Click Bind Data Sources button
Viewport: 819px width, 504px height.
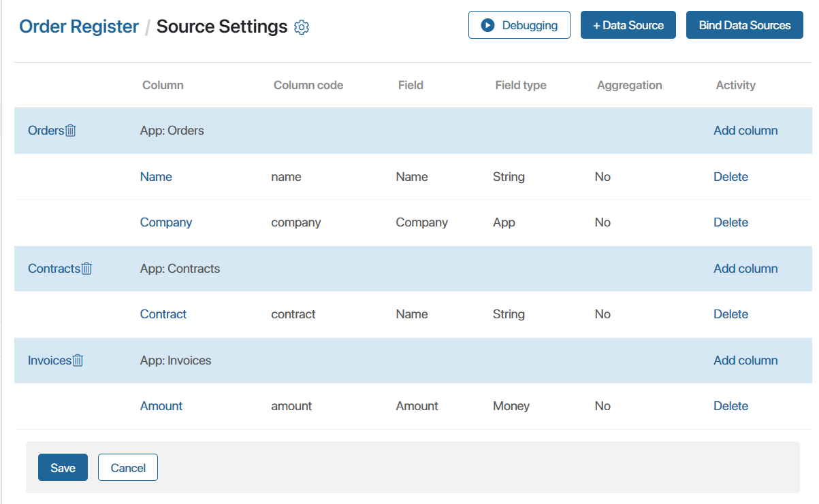745,25
